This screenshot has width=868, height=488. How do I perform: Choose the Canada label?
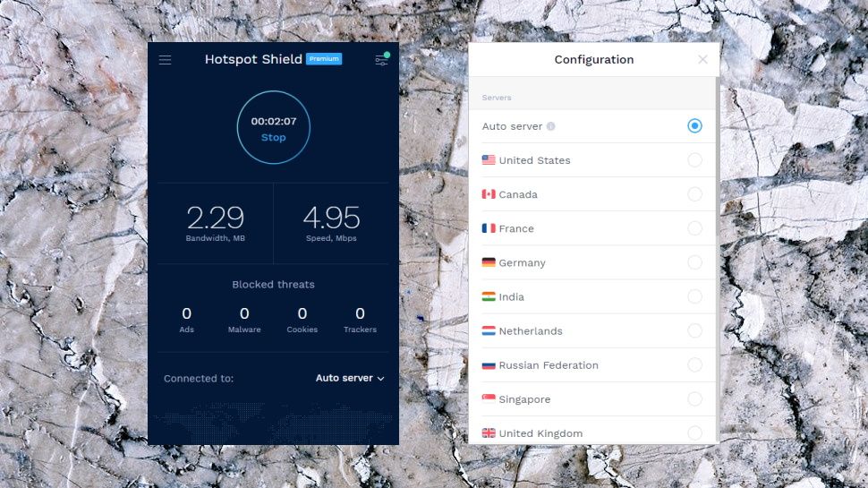[x=518, y=194]
